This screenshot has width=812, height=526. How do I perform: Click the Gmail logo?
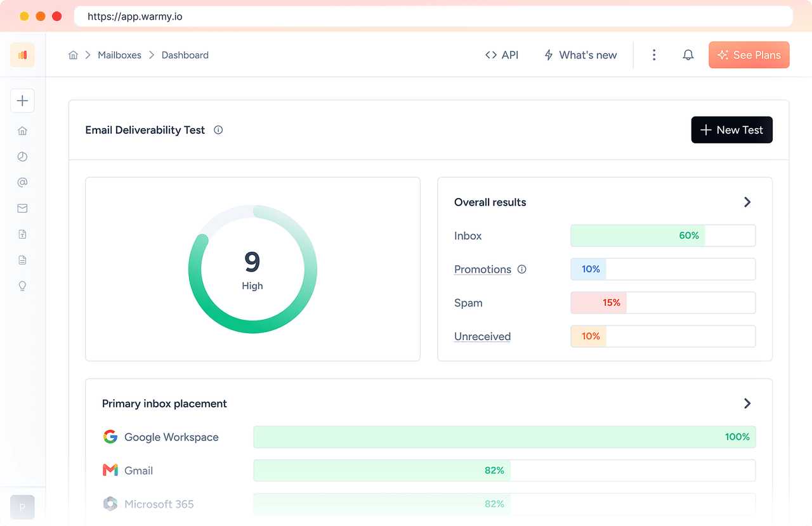[x=110, y=470]
